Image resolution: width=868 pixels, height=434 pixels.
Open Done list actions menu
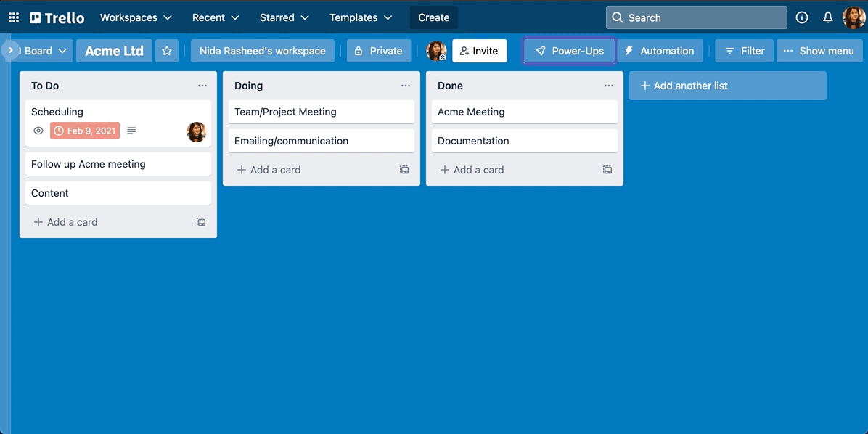pos(609,86)
